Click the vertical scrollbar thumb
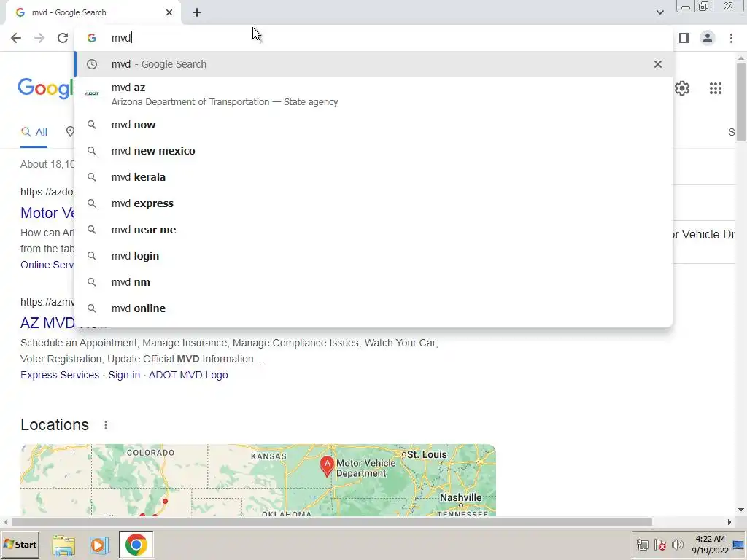Image resolution: width=747 pixels, height=560 pixels. [741, 101]
